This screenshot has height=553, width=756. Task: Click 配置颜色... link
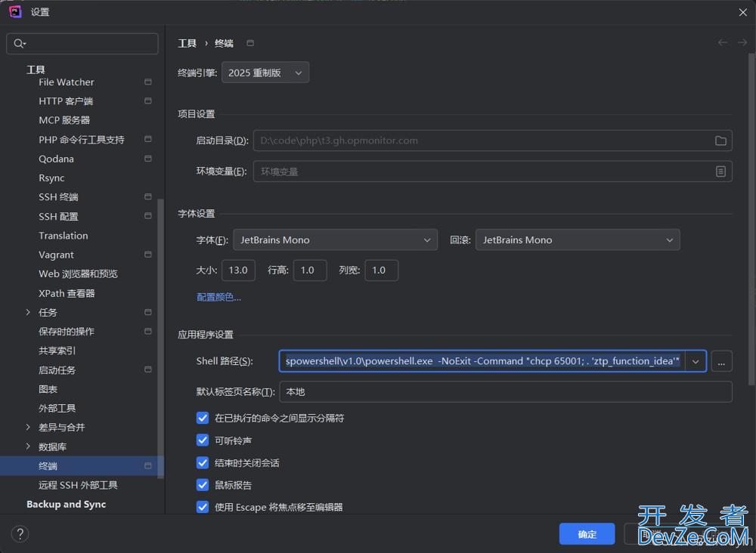[x=218, y=297]
